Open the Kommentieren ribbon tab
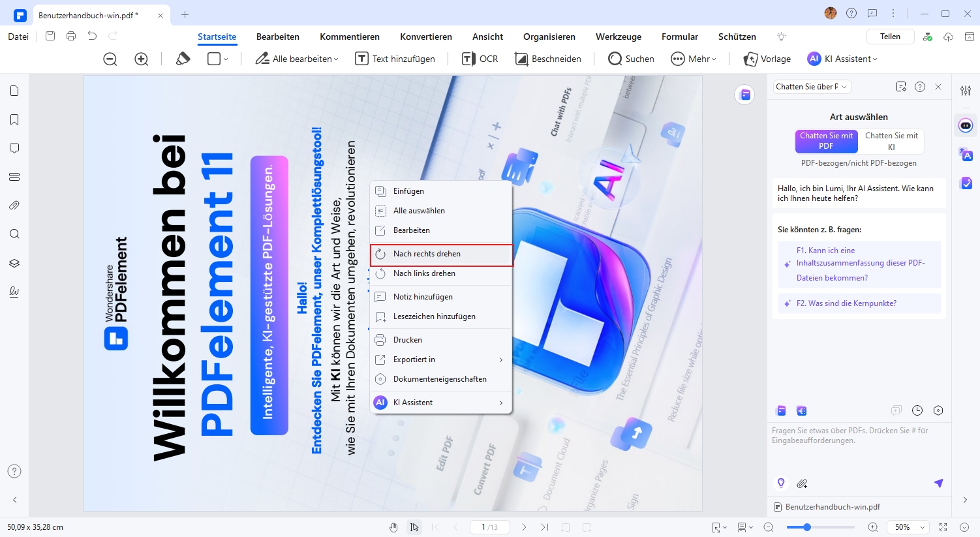Screen dimensions: 980x537 tap(350, 37)
